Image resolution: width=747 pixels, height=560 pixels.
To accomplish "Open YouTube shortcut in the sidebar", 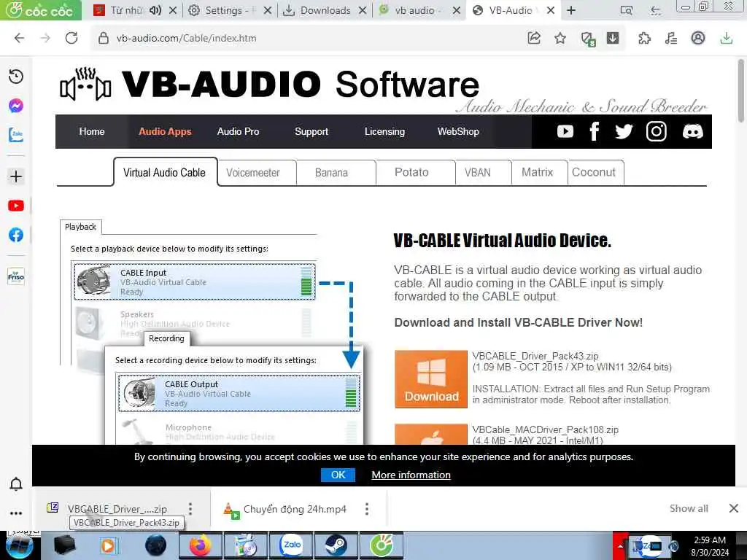I will (16, 206).
